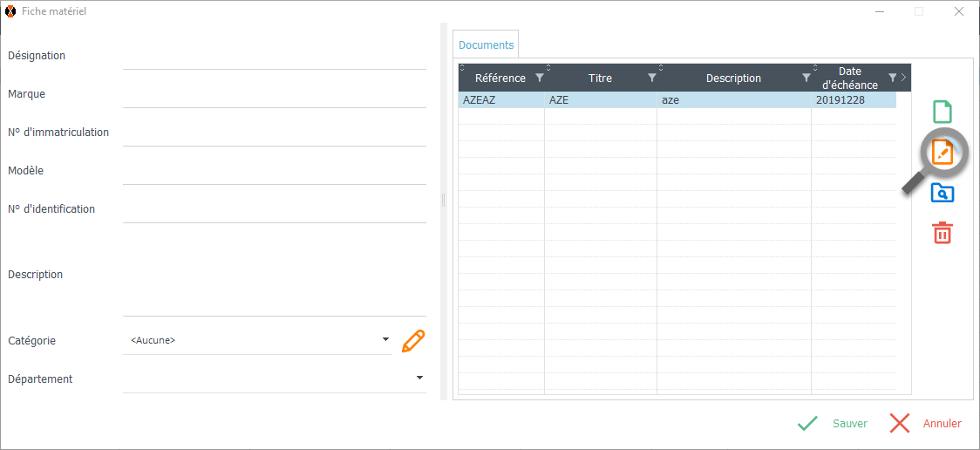
Task: Expand the Catégorie dropdown
Action: (386, 339)
